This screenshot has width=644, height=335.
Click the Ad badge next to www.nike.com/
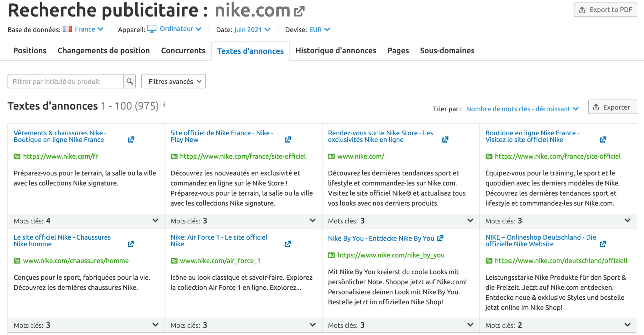(331, 156)
